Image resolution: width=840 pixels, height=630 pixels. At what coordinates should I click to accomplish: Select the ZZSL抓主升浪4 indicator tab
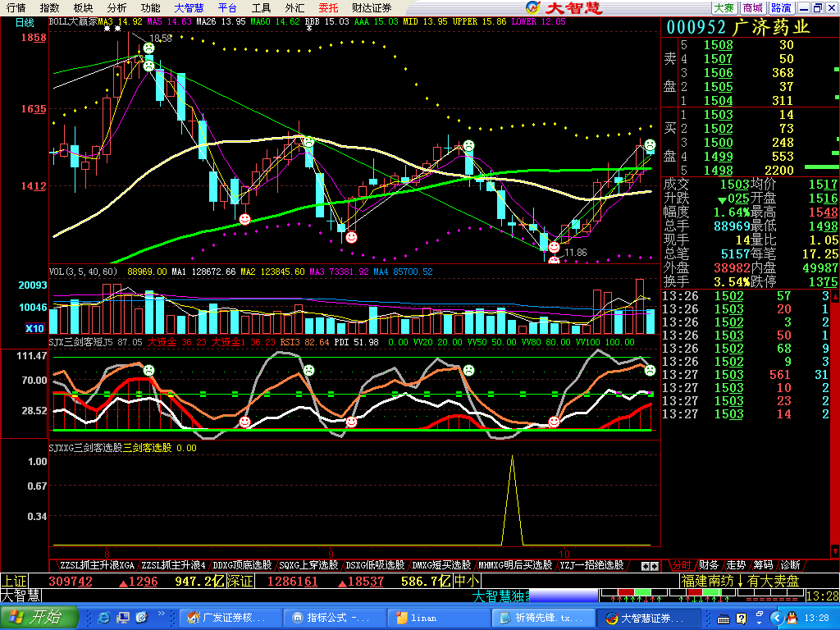(174, 565)
